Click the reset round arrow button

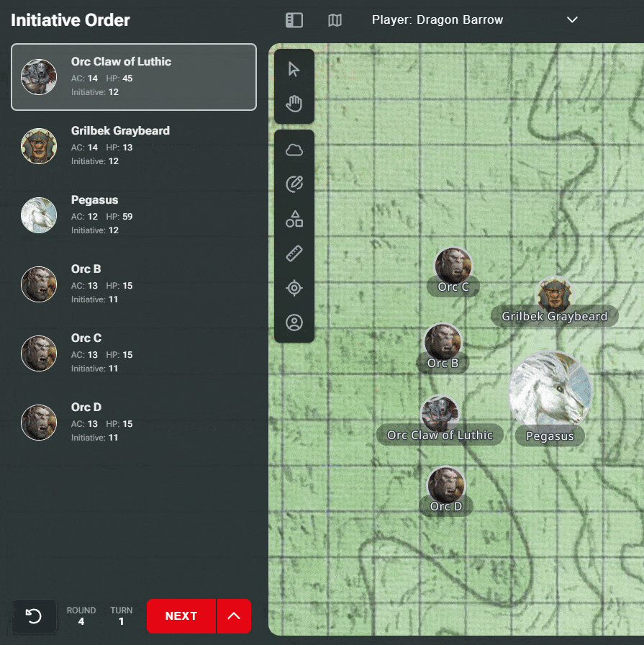click(34, 615)
